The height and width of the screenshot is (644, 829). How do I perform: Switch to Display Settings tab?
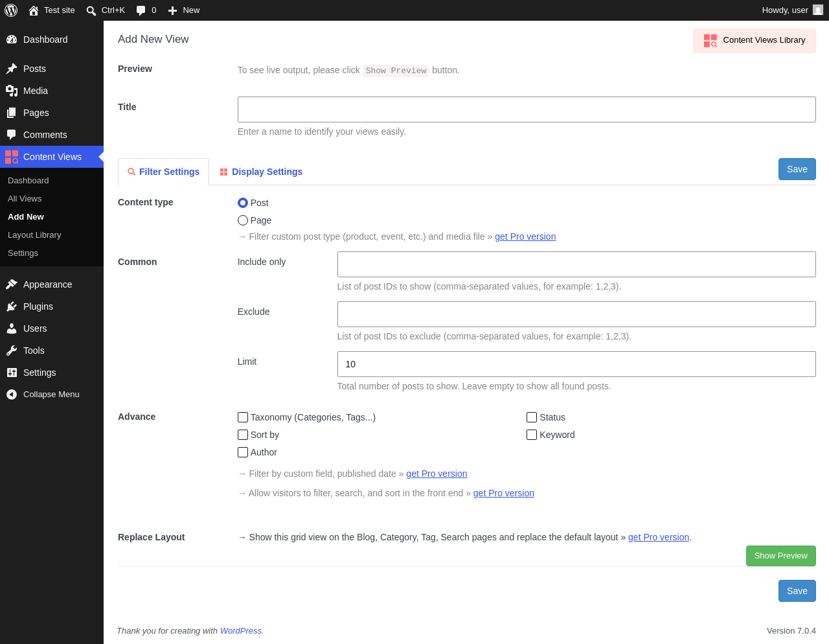click(261, 172)
